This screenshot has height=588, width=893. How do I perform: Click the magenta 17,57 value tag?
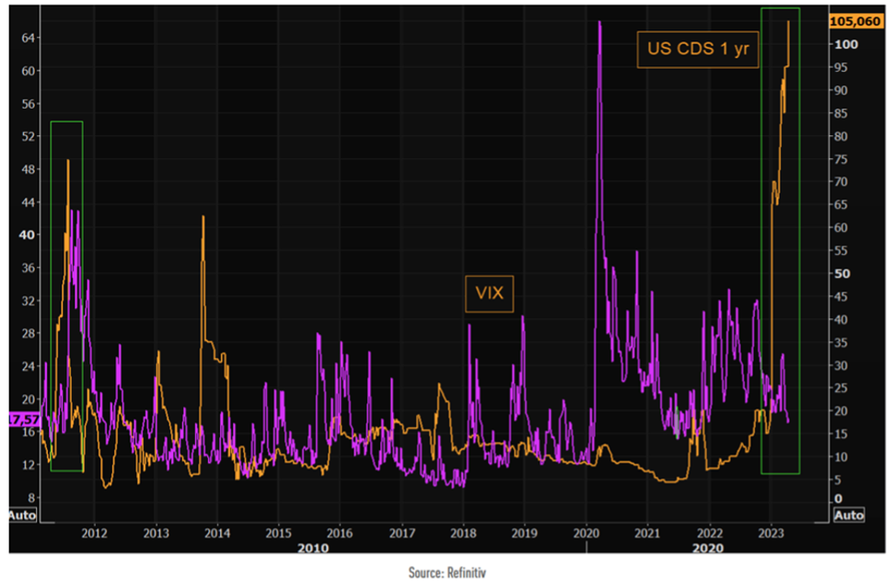point(19,419)
